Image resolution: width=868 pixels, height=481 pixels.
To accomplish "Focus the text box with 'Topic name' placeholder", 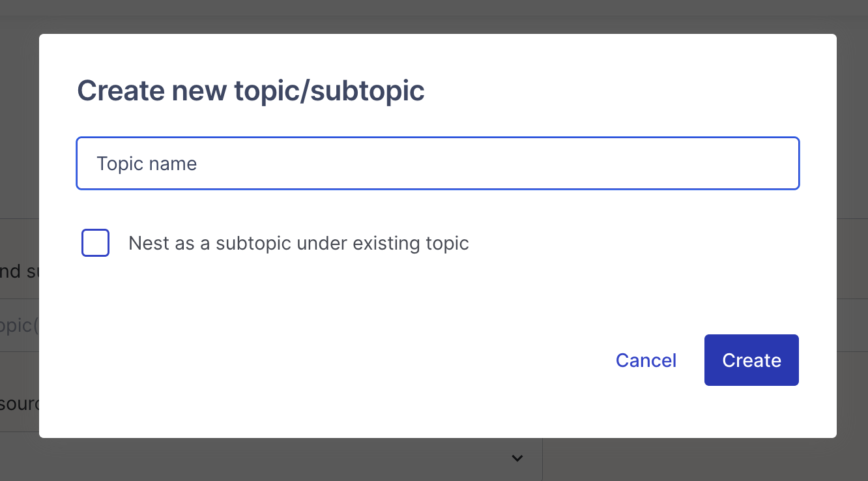I will 437,164.
